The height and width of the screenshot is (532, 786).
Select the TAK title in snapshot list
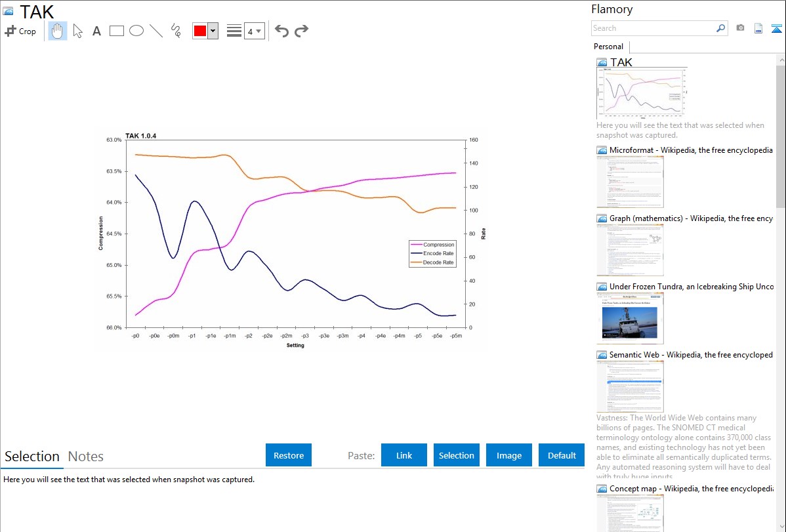coord(621,62)
